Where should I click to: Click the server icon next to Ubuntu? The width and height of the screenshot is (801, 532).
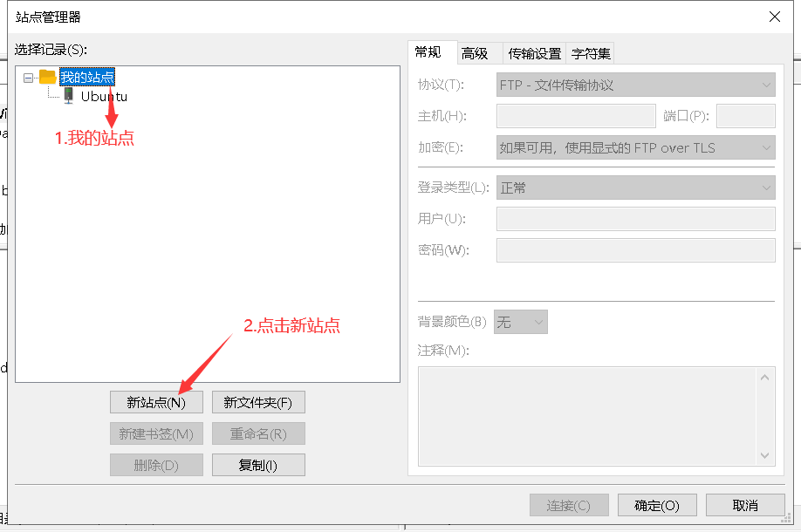pyautogui.click(x=68, y=96)
